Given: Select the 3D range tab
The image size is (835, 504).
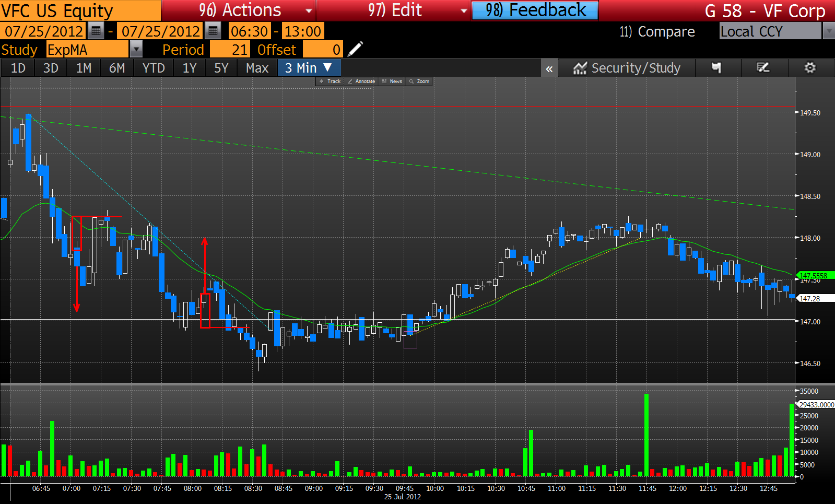Looking at the screenshot, I should [51, 68].
